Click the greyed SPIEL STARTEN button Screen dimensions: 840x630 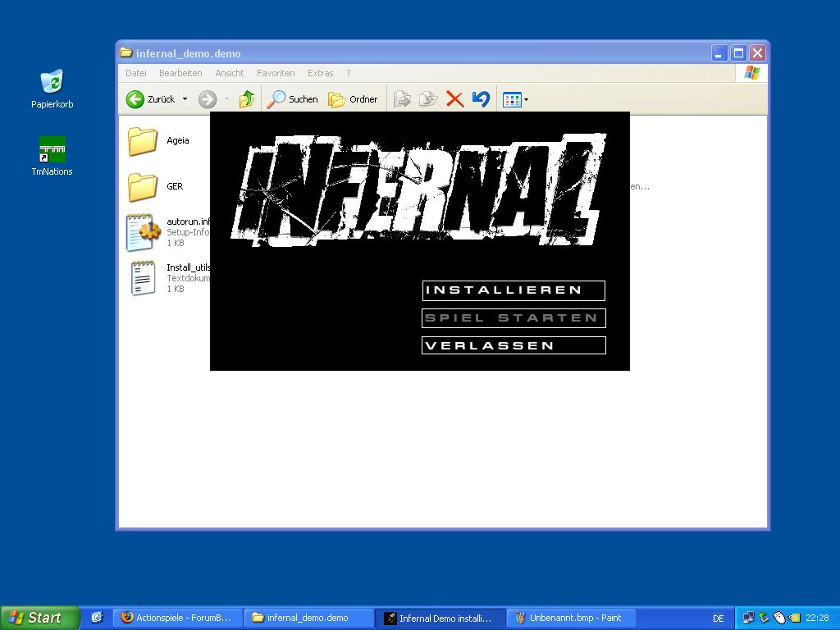[x=514, y=318]
